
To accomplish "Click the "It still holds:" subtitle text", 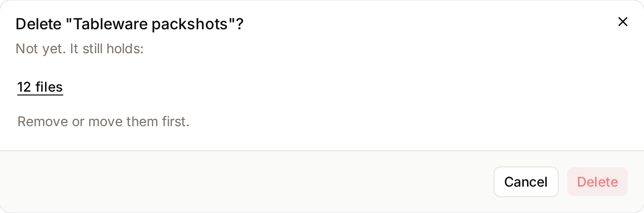I will tap(107, 48).
